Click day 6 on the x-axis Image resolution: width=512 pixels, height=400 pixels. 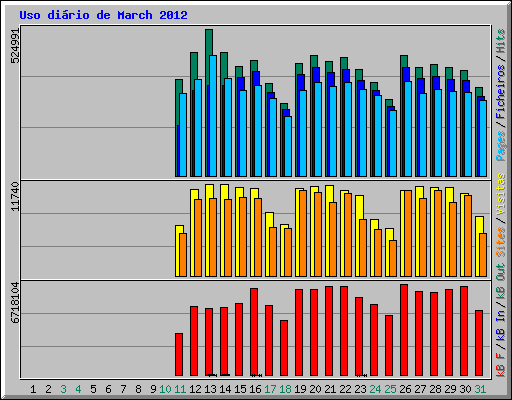point(108,389)
